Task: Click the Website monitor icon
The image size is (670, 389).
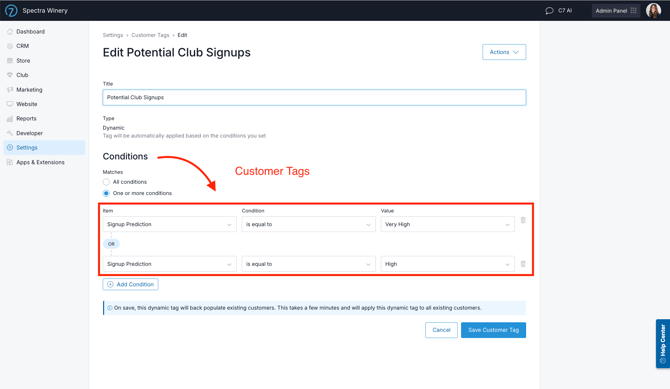Action: coord(10,104)
